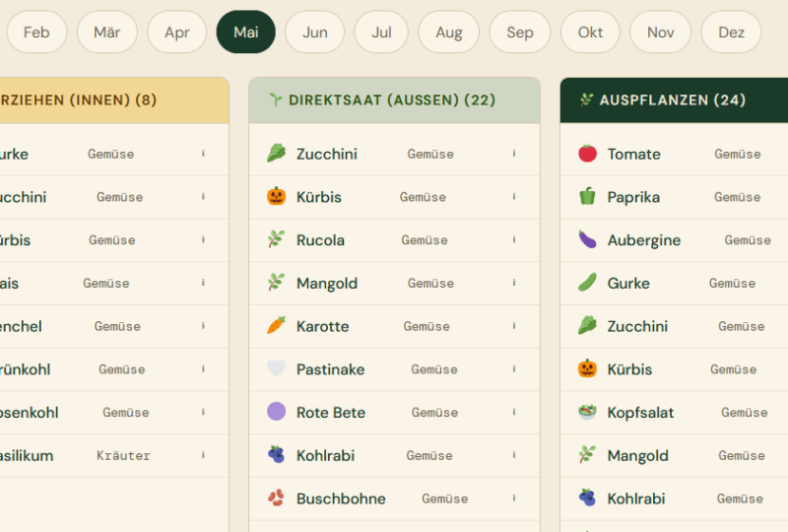Click the Tomate tomato icon

587,154
